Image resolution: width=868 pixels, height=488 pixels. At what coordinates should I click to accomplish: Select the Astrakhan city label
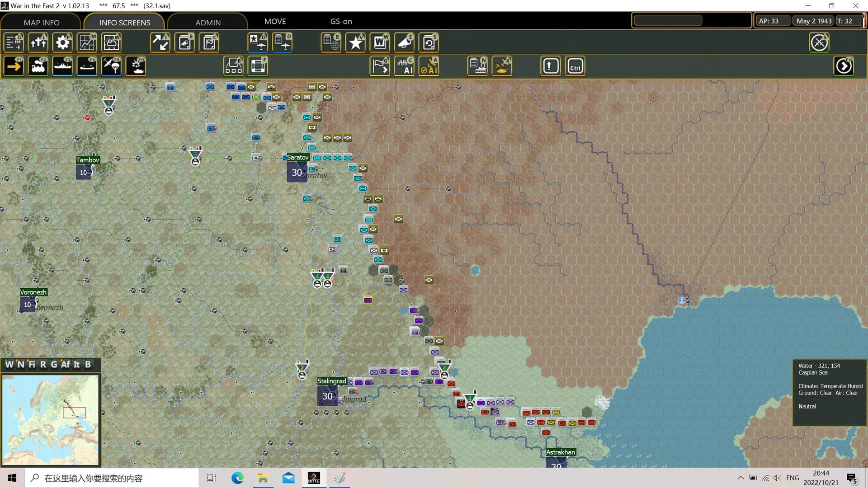point(561,452)
